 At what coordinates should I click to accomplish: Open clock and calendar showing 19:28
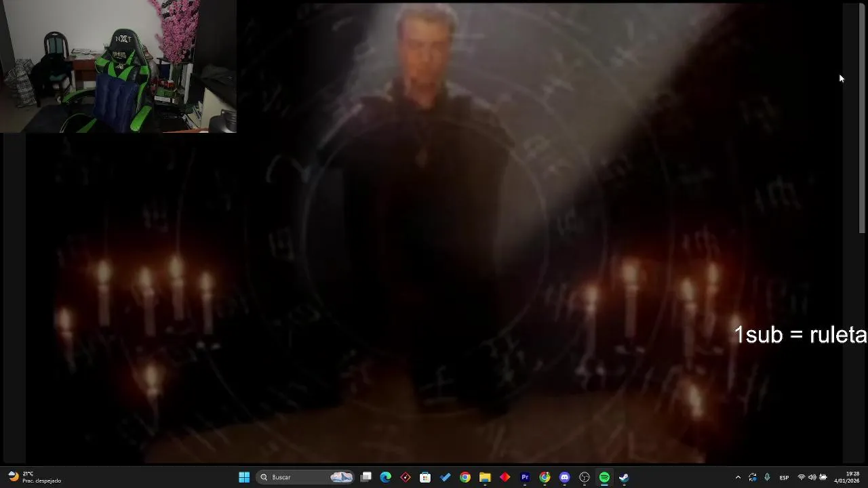848,477
